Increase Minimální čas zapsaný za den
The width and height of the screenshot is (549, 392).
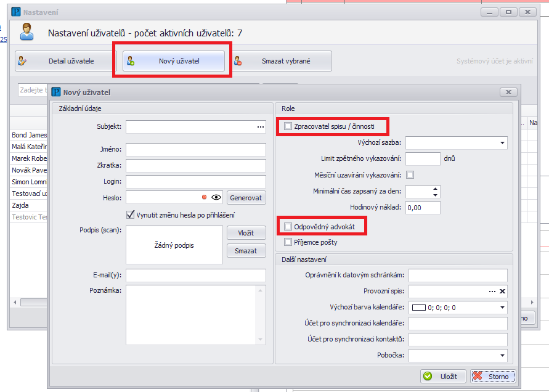pyautogui.click(x=436, y=189)
